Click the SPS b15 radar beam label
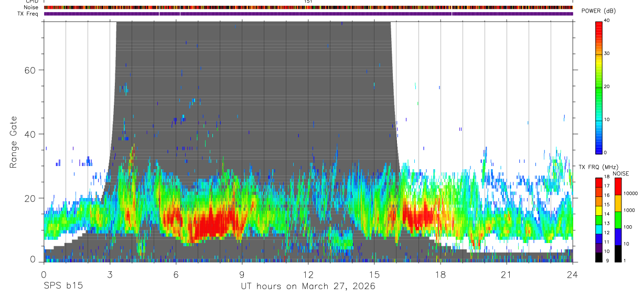This screenshot has height=297, width=644. (x=62, y=286)
